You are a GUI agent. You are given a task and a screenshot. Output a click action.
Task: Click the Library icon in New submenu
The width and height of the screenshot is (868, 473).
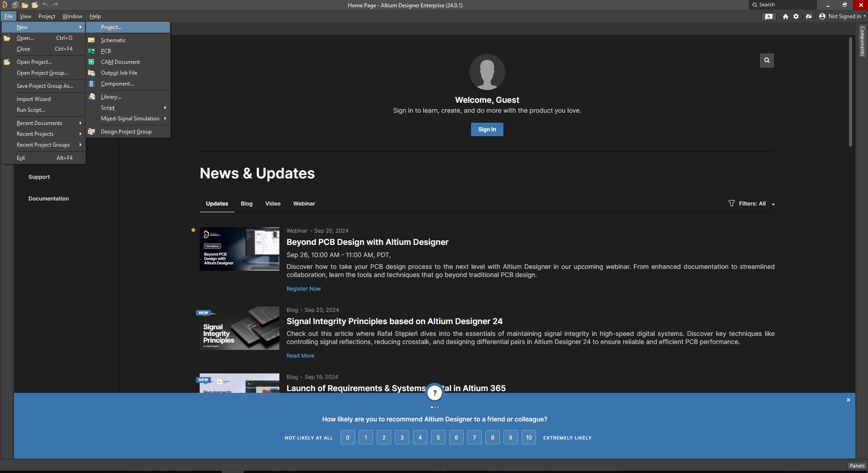coord(91,97)
